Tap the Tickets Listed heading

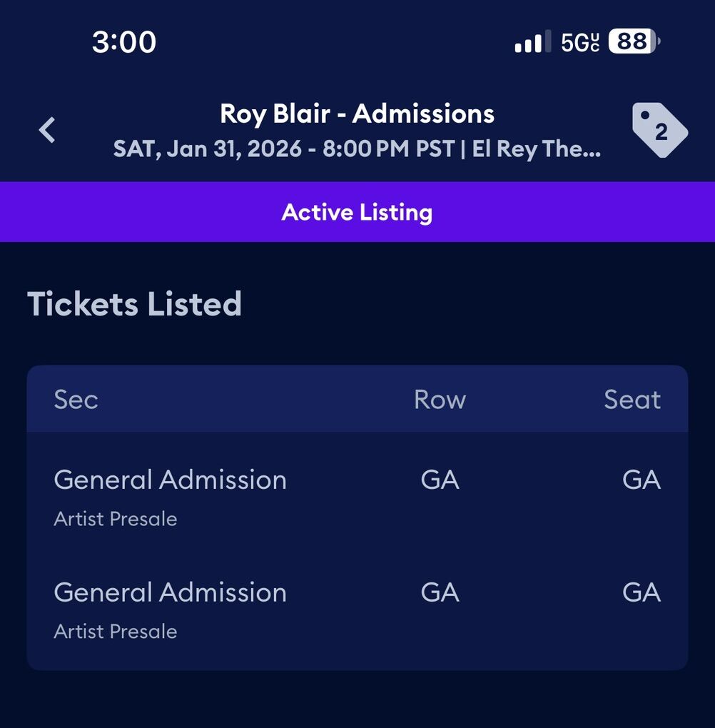pyautogui.click(x=135, y=304)
